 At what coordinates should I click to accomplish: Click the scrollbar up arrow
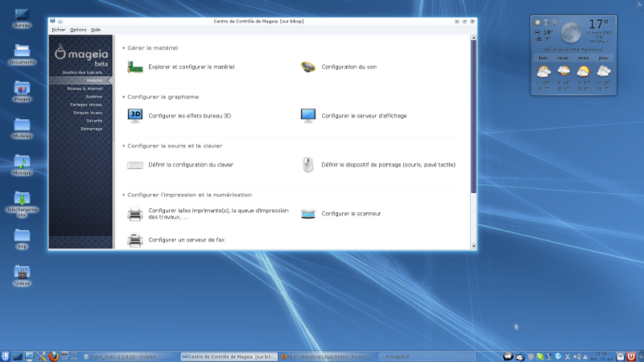click(x=473, y=37)
